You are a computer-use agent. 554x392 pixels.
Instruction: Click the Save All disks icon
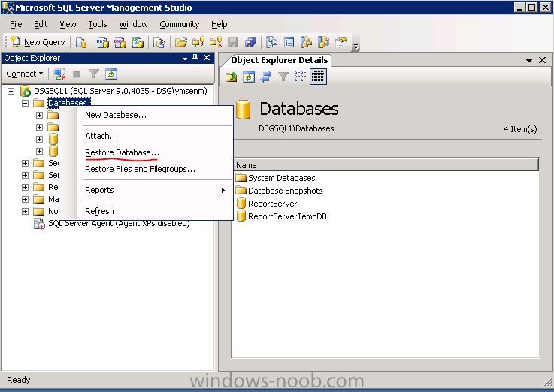(250, 42)
